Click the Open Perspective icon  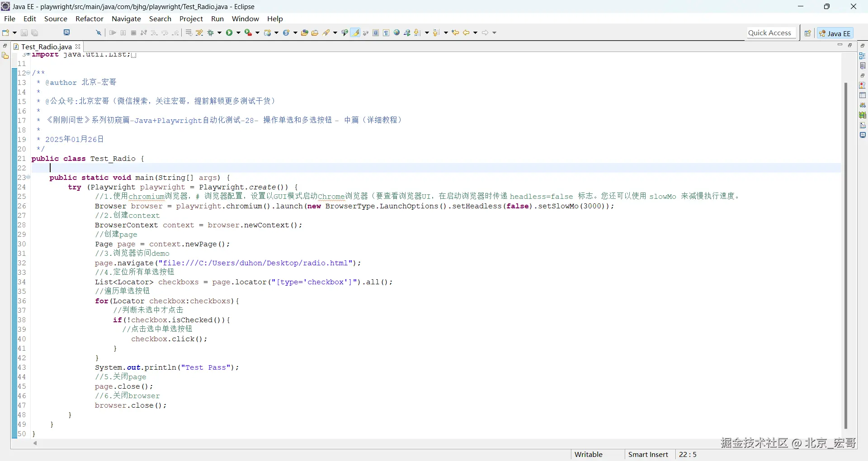(808, 33)
